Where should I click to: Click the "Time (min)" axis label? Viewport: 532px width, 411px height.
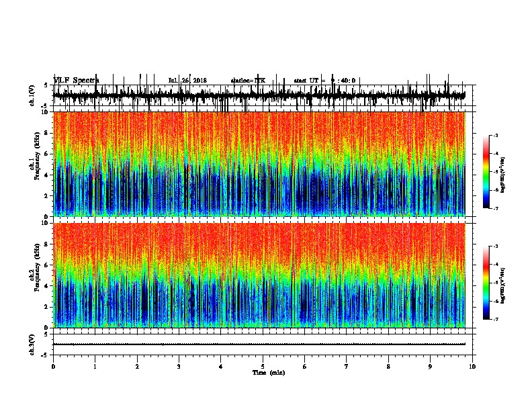pyautogui.click(x=269, y=372)
